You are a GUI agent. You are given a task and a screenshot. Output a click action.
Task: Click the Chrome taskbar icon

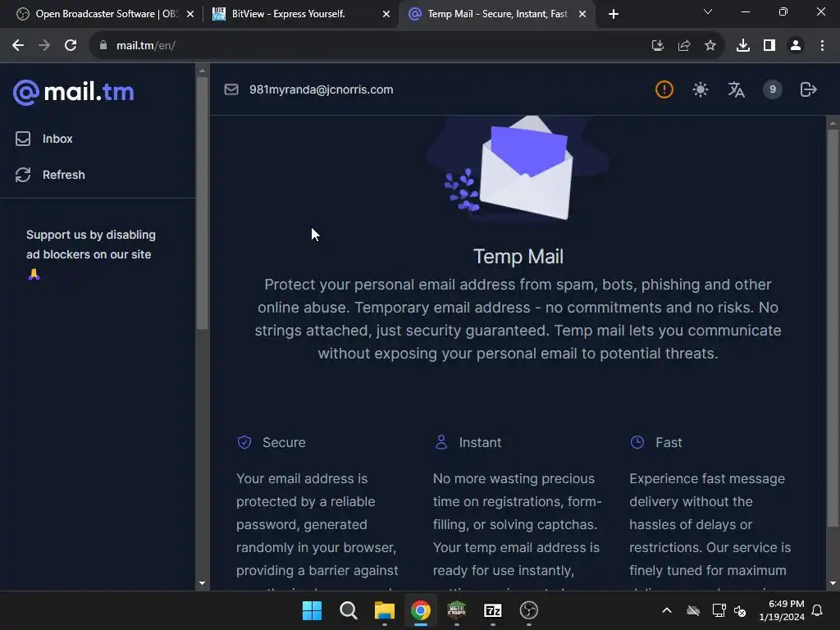(x=421, y=610)
